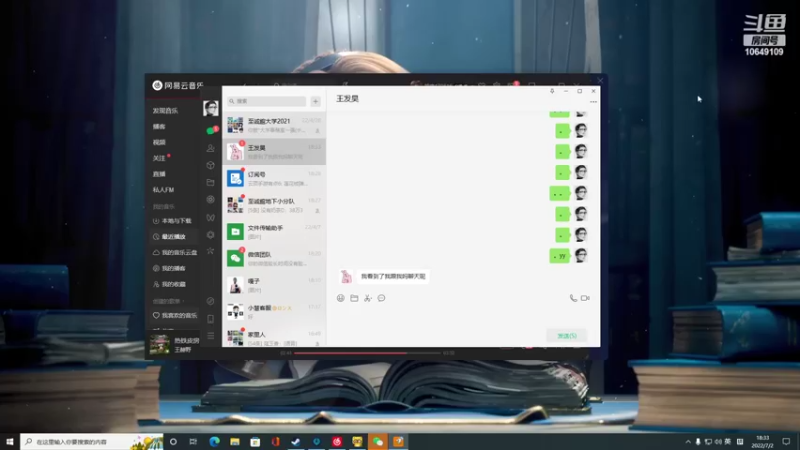Click the send file folder icon
This screenshot has width=800, height=450.
(x=354, y=298)
